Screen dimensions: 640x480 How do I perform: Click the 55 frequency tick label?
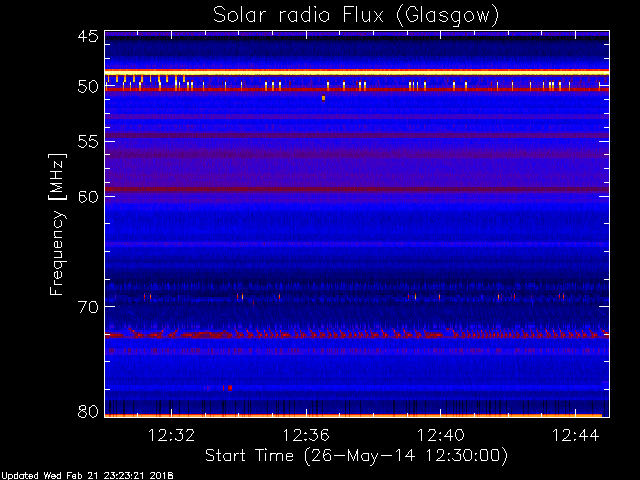coord(88,142)
